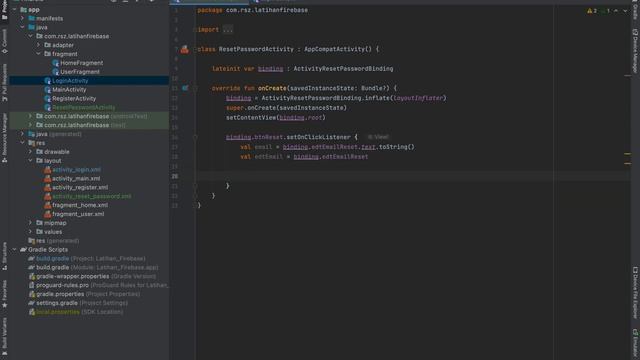Expand com.rsz.latihanfirebase (test) package
This screenshot has height=360, width=640.
[31, 125]
